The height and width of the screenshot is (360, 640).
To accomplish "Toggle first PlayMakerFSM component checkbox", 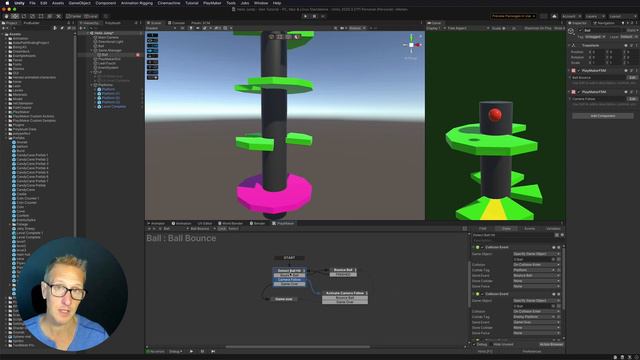I will point(579,71).
